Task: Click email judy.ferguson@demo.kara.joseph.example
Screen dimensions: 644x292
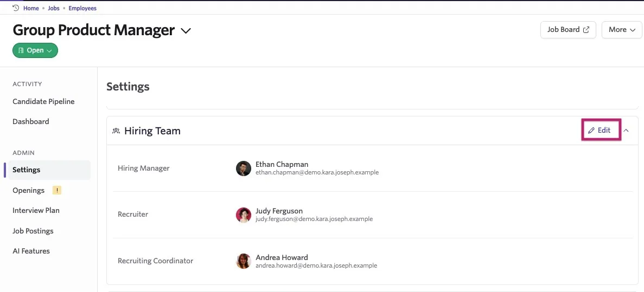Action: click(314, 219)
